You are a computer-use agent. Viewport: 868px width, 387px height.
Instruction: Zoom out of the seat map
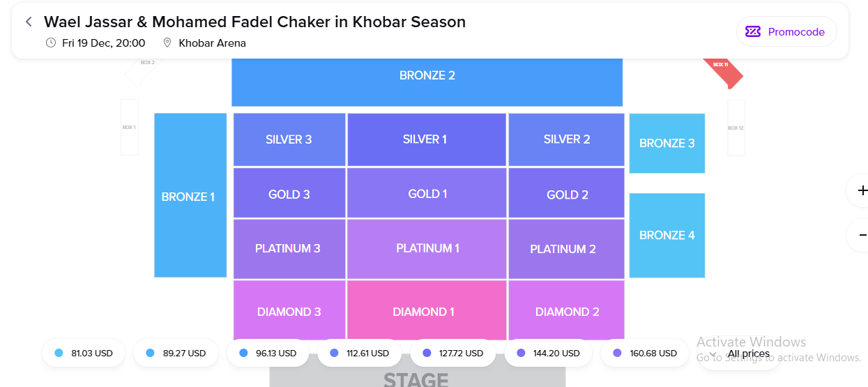[x=862, y=235]
